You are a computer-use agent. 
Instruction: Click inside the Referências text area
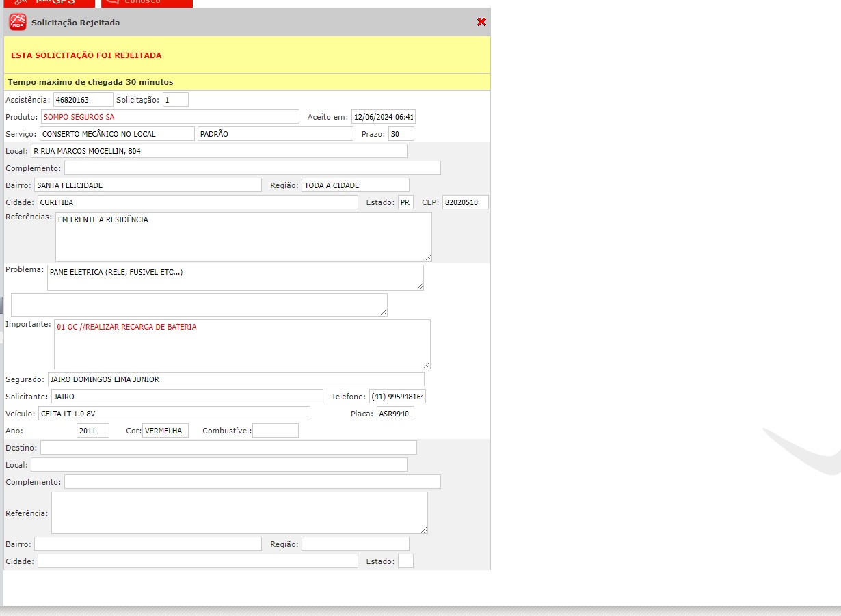pyautogui.click(x=243, y=237)
